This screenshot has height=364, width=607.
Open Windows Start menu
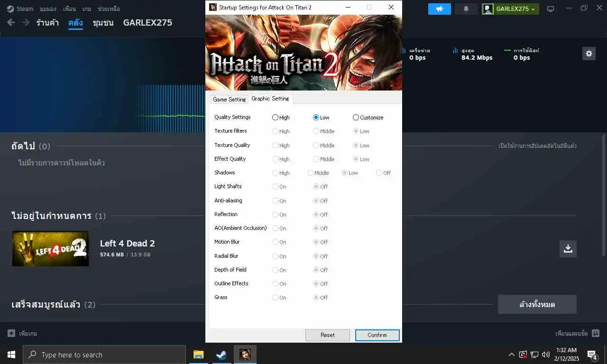click(11, 355)
